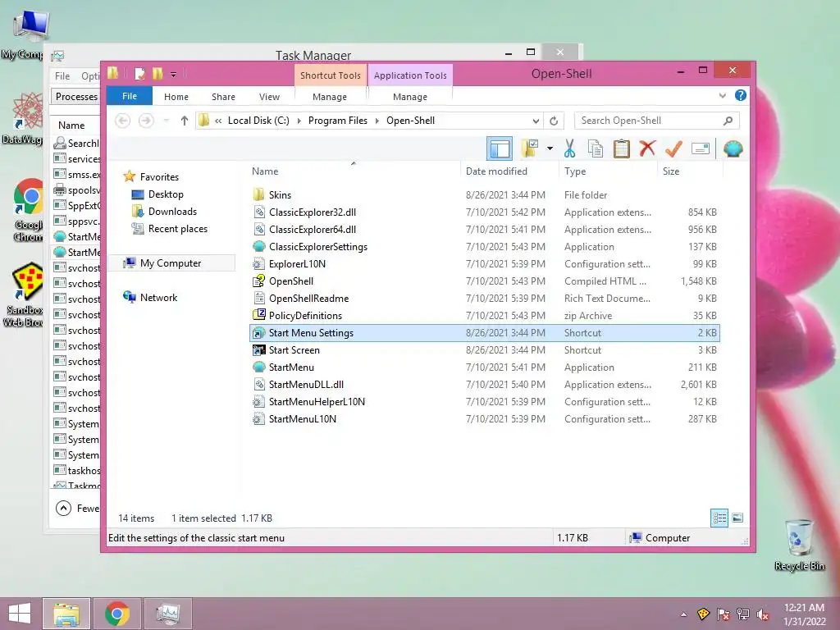Click the Search Open-Shell box
The width and height of the screenshot is (840, 630).
656,121
